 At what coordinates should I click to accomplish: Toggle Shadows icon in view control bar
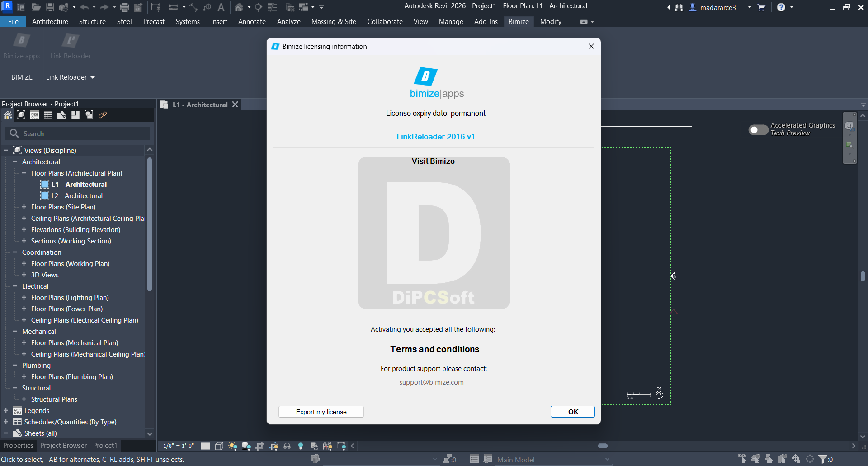[246, 446]
